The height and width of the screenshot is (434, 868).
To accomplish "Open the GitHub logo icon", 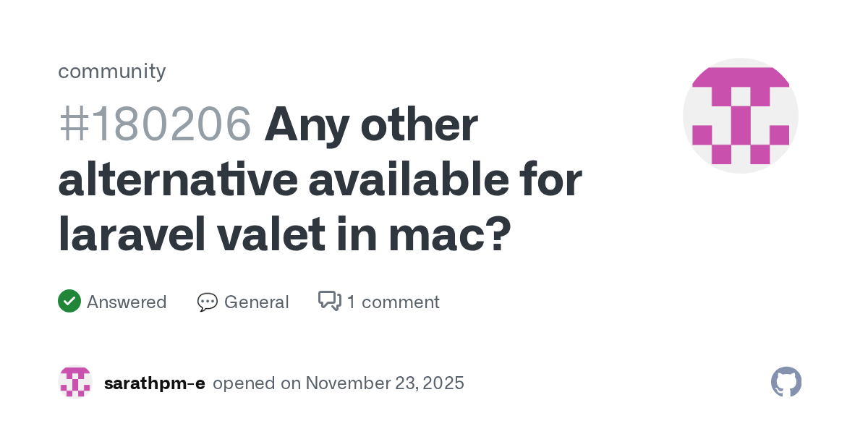I will (x=786, y=382).
